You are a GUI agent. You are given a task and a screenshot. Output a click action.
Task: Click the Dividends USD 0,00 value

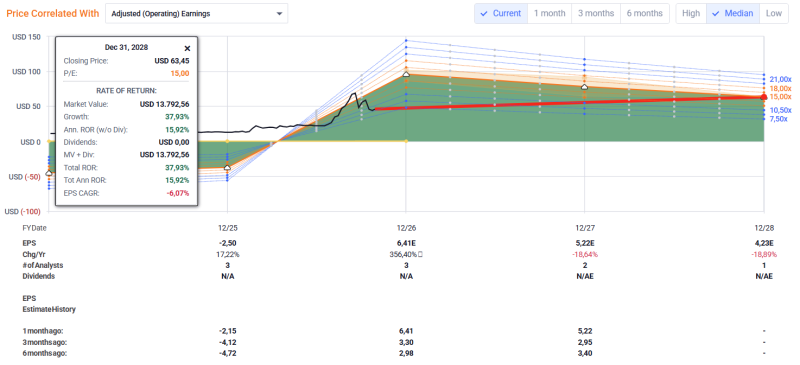(x=174, y=142)
